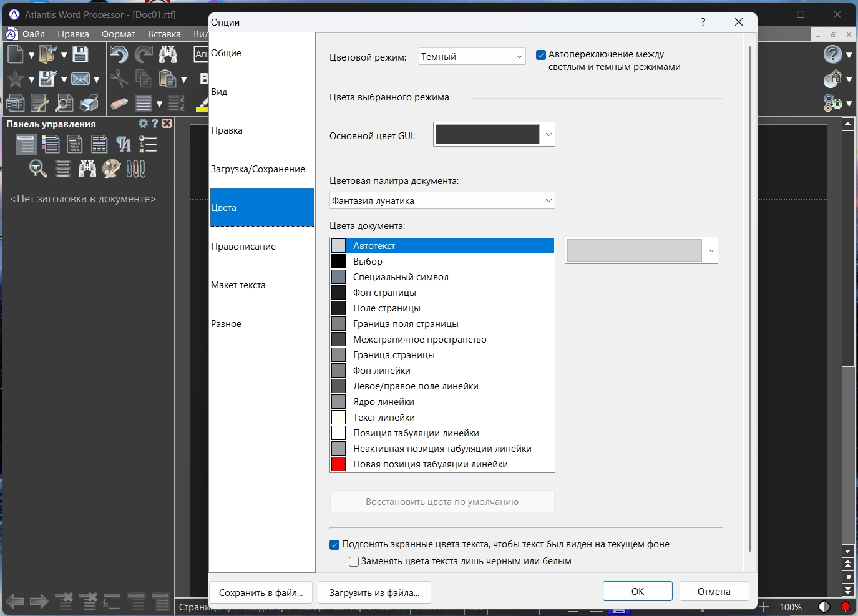Open the Загрузка/Сохранение options tab

262,169
